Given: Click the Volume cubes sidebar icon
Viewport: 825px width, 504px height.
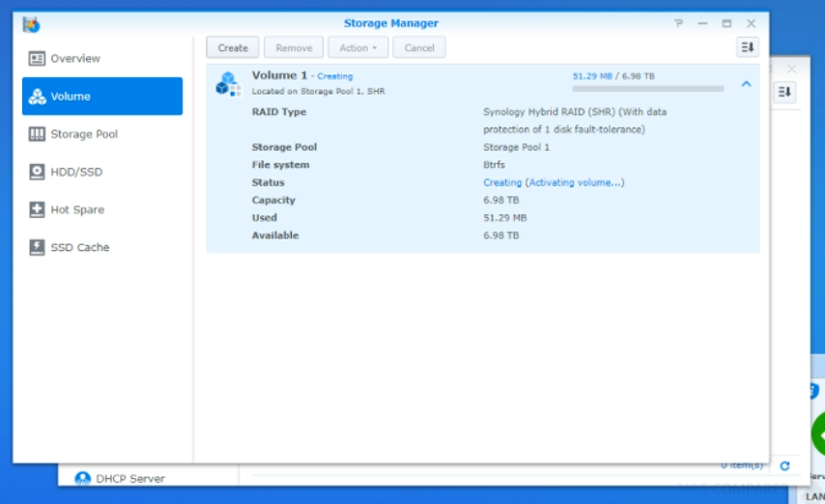Looking at the screenshot, I should click(37, 97).
